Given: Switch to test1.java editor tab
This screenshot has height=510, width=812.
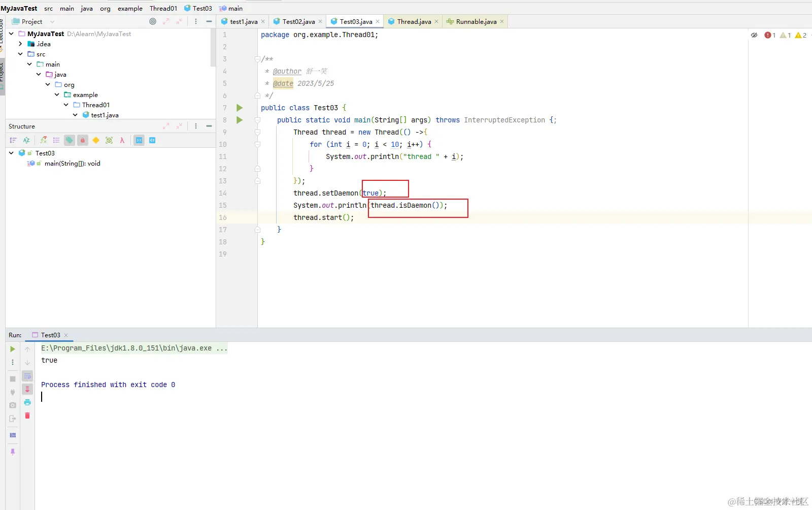Looking at the screenshot, I should (x=243, y=21).
